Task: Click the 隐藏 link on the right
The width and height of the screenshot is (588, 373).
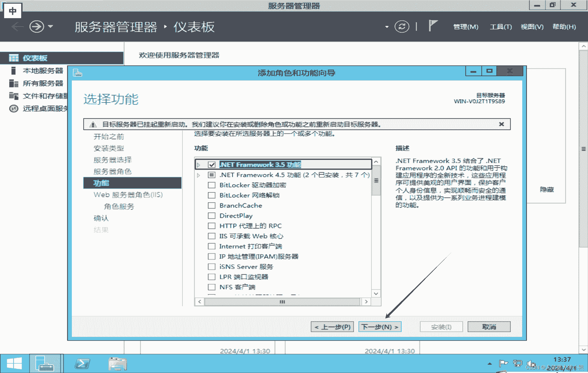Action: coord(547,190)
